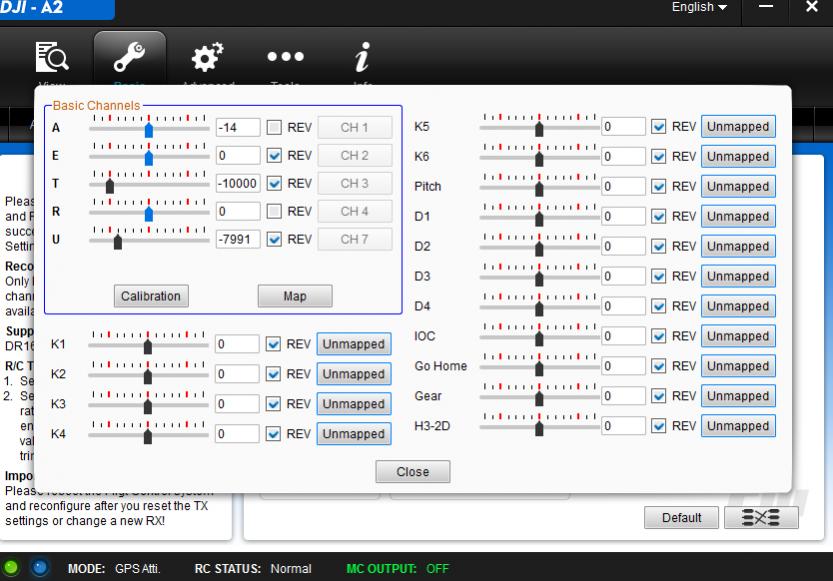Click the K2 slider handle
Viewport: 833px width, 581px height.
pyautogui.click(x=148, y=376)
